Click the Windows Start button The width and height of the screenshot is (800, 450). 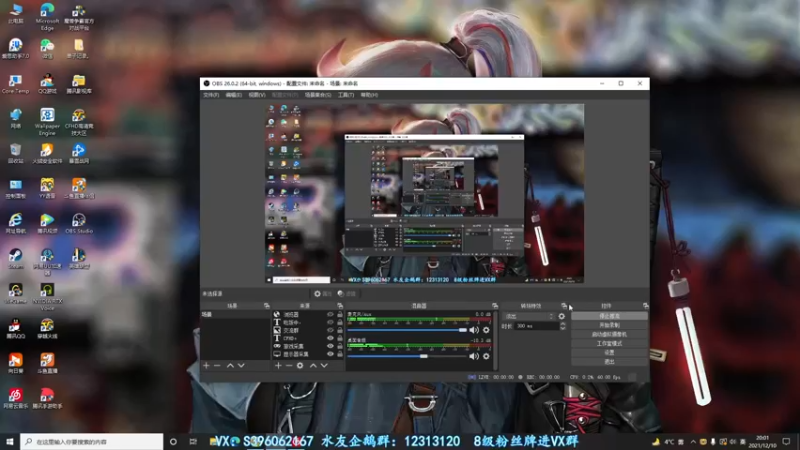10,441
